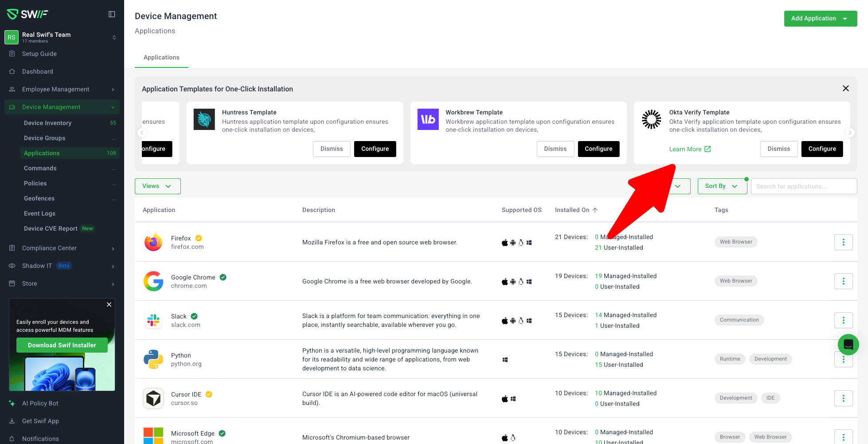This screenshot has height=444, width=868.
Task: Open Learn More link for Okta Verify
Action: tap(689, 149)
